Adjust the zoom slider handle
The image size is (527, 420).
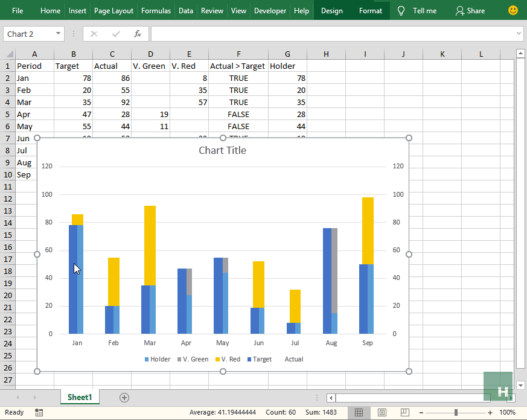(x=456, y=412)
